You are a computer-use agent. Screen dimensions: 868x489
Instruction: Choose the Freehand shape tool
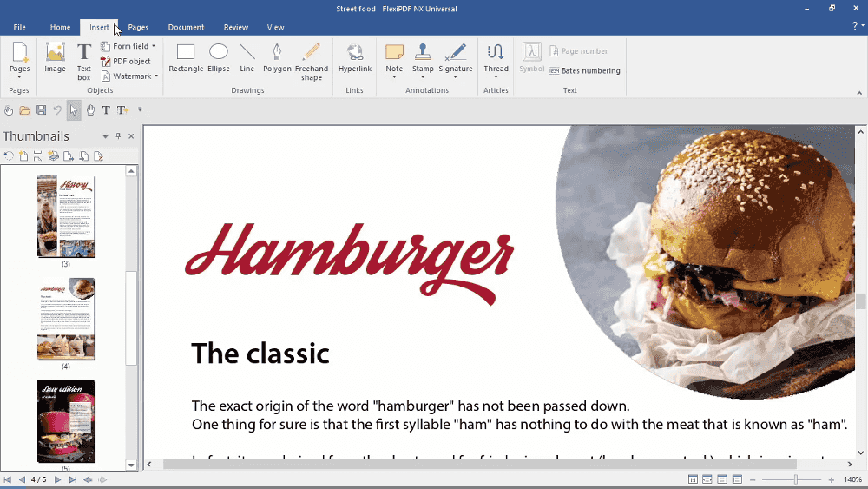point(311,62)
